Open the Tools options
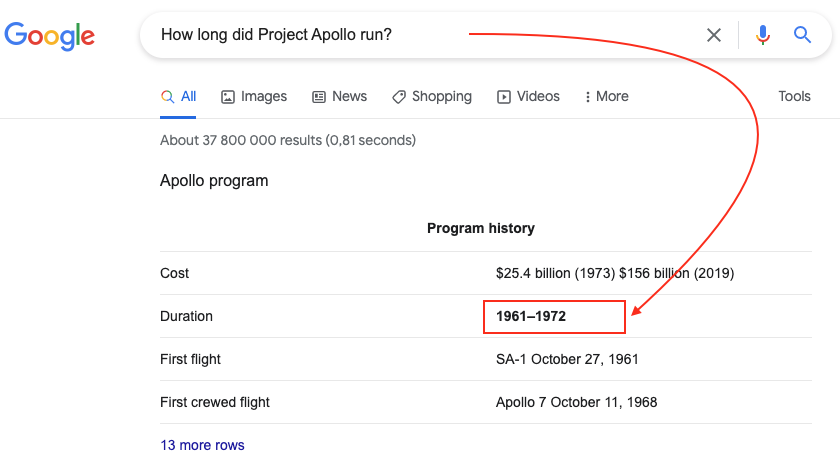This screenshot has width=840, height=455. click(794, 97)
